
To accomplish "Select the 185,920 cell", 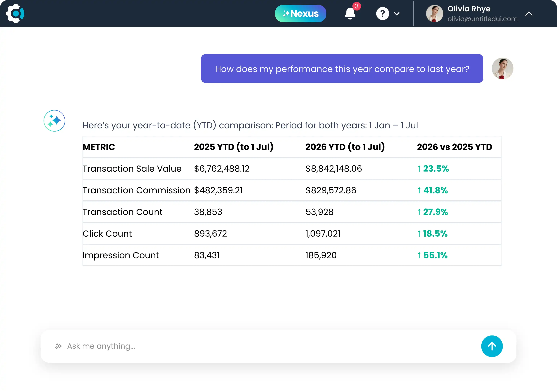I will coord(321,255).
